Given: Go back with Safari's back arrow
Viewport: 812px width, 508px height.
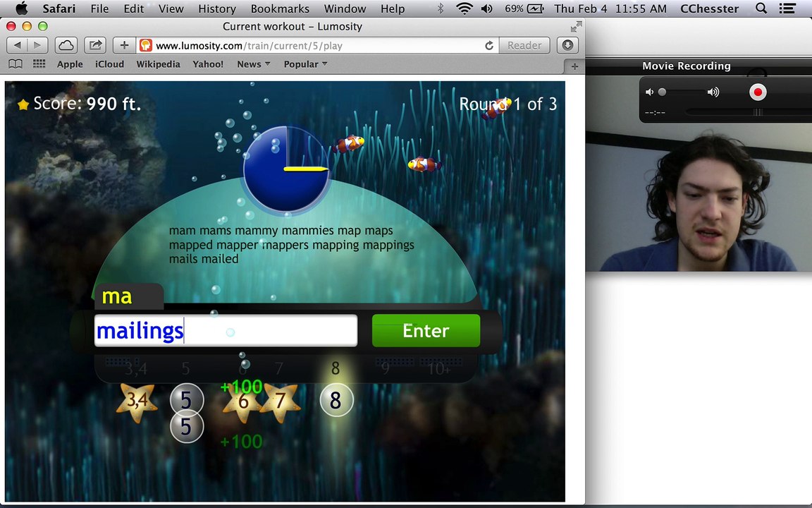Looking at the screenshot, I should pos(17,45).
